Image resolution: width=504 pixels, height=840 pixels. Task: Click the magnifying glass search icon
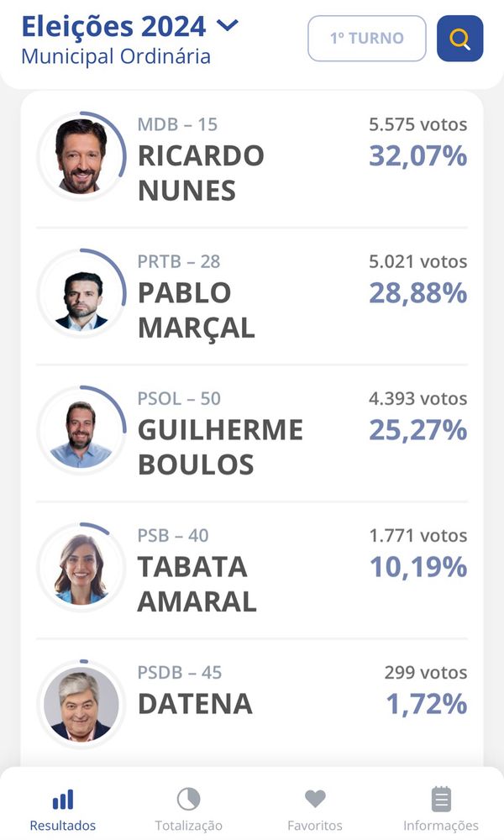point(459,39)
